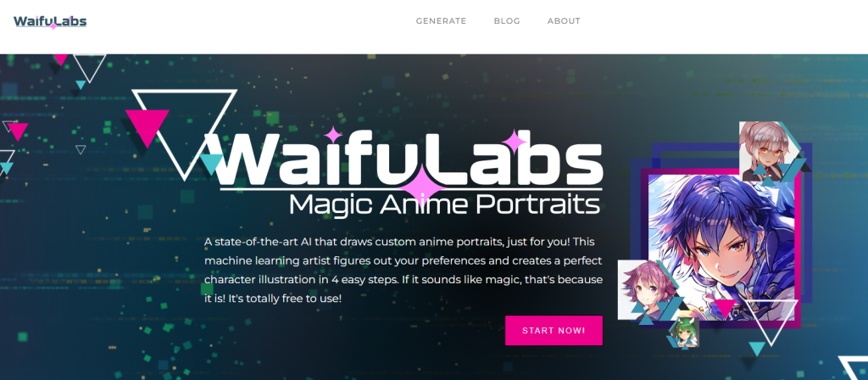Click the pink-haired girl portrait thumbnail
The height and width of the screenshot is (380, 868).
click(x=645, y=290)
